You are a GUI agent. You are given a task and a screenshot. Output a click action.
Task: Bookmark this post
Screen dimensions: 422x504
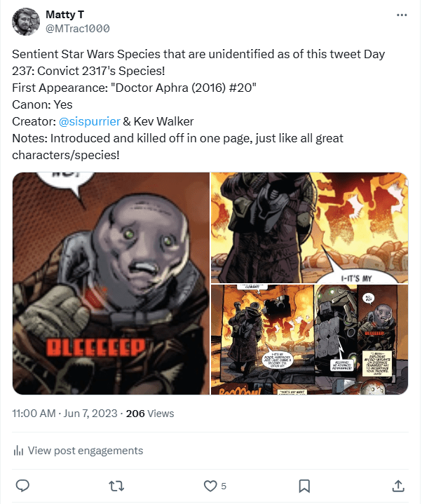pos(304,485)
